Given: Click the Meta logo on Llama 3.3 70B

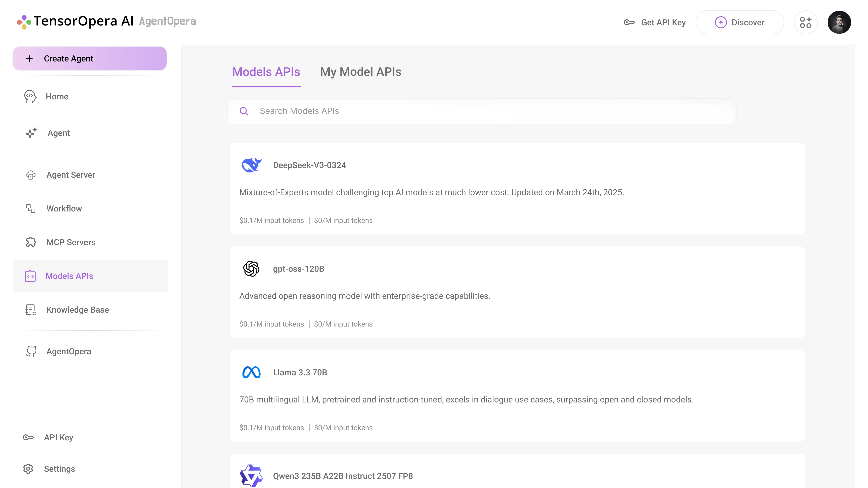Looking at the screenshot, I should [251, 373].
